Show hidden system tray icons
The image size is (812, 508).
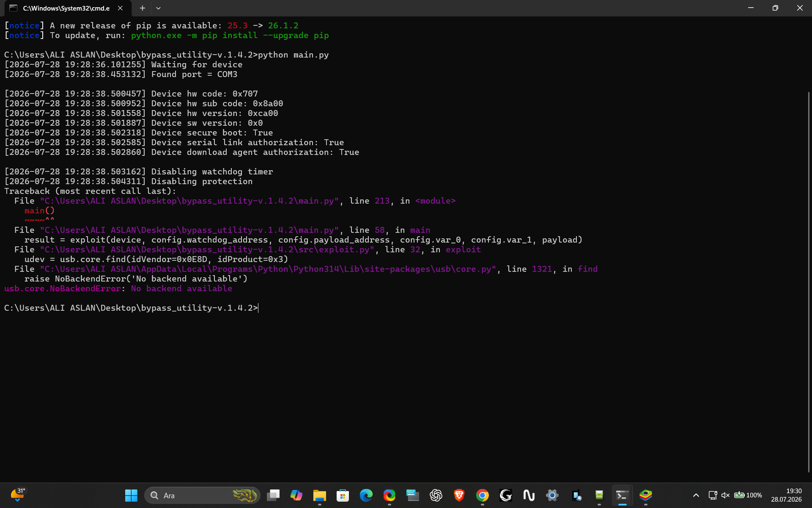point(696,495)
